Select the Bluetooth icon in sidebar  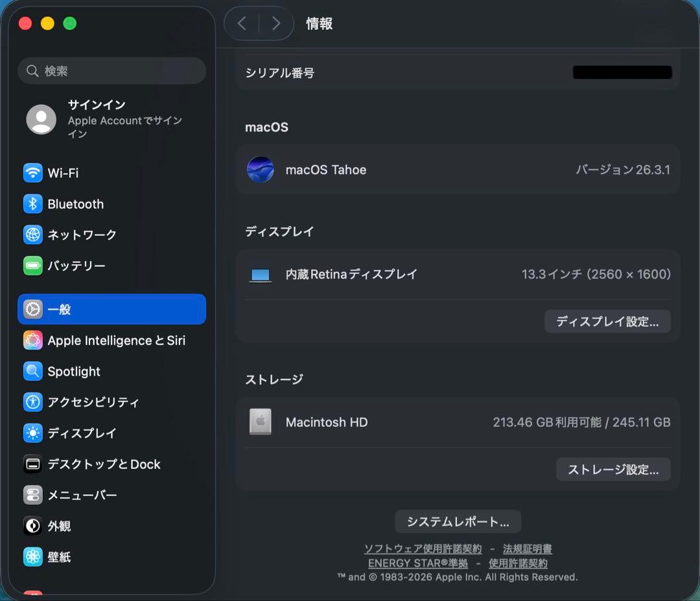pos(32,204)
